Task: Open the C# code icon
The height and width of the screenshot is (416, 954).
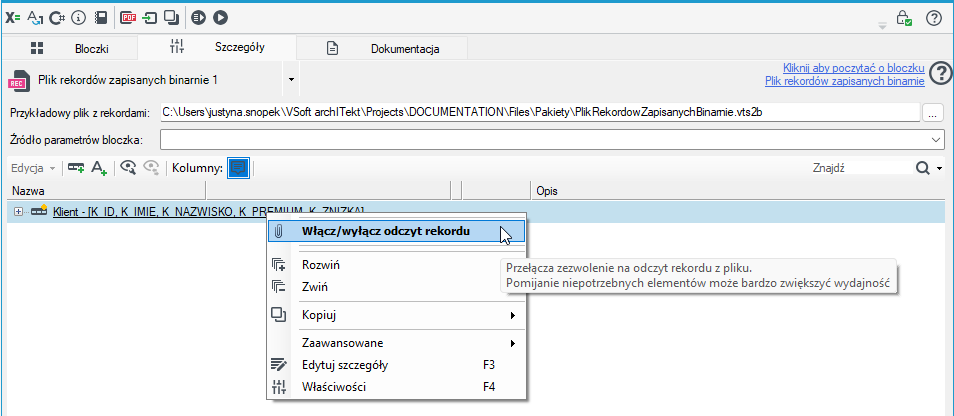Action: tap(57, 18)
